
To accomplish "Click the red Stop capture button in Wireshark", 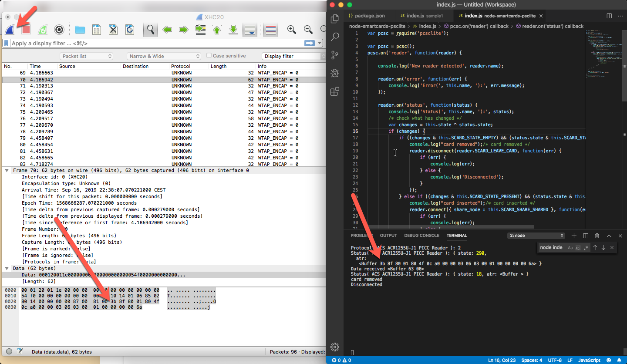I will [x=26, y=30].
